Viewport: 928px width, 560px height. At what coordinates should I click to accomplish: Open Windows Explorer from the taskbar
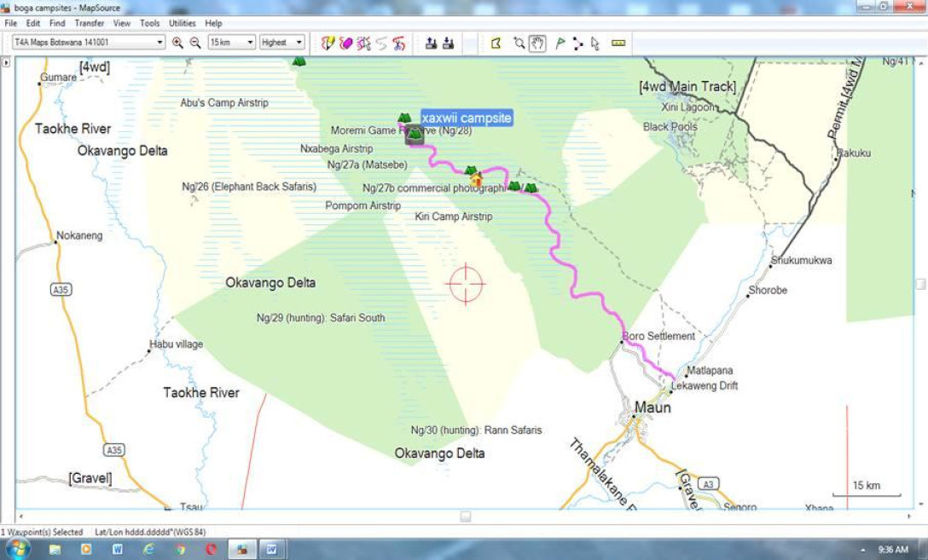pos(55,550)
